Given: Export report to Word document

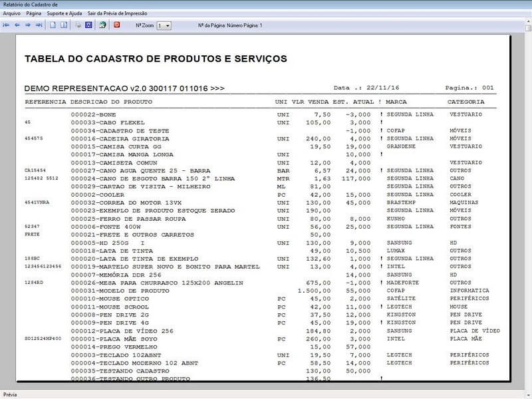Looking at the screenshot, I should (x=88, y=25).
